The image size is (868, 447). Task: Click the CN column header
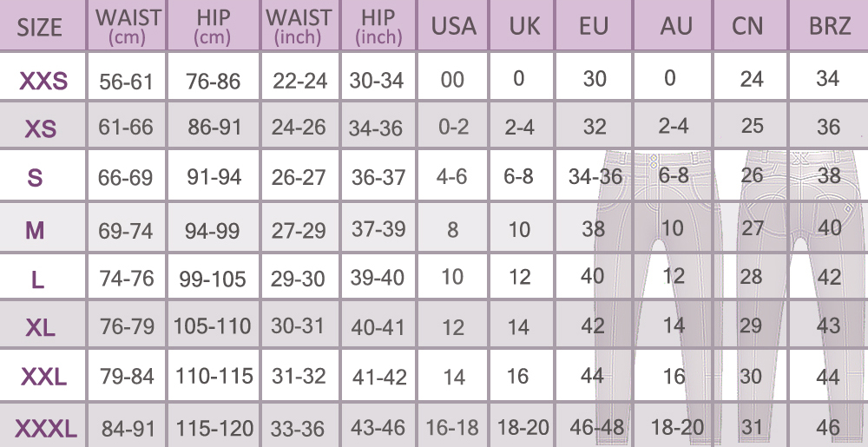pos(747,26)
